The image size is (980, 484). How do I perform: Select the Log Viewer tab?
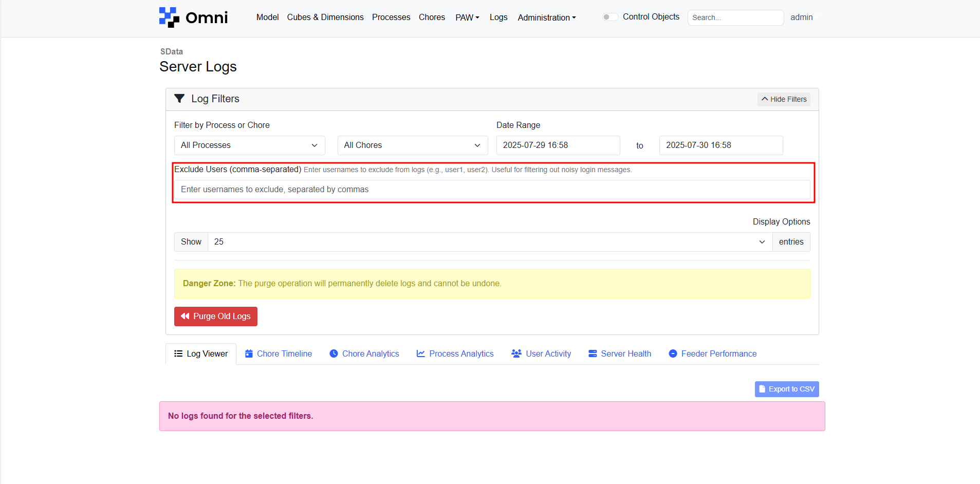(x=201, y=353)
